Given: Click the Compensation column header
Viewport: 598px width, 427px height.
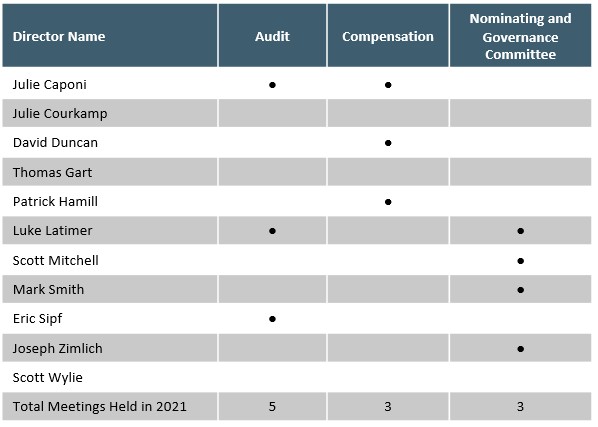Looking at the screenshot, I should pos(388,36).
